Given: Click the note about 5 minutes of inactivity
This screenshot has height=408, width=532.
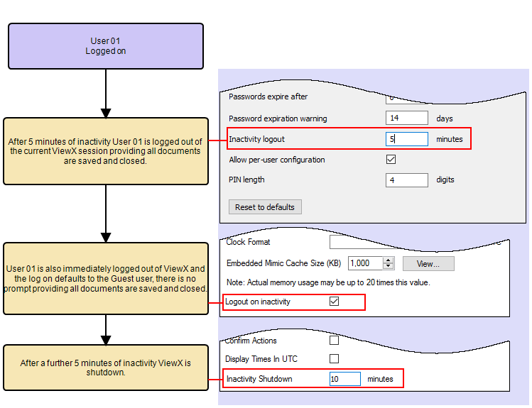Looking at the screenshot, I should point(105,151).
